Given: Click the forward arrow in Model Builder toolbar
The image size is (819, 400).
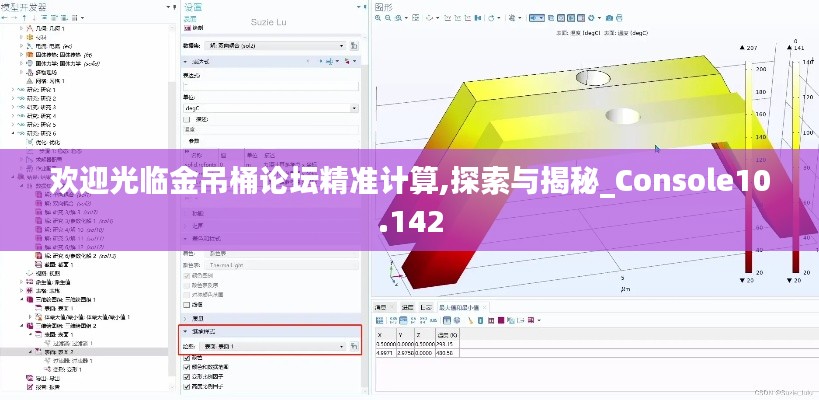Looking at the screenshot, I should 14,18.
